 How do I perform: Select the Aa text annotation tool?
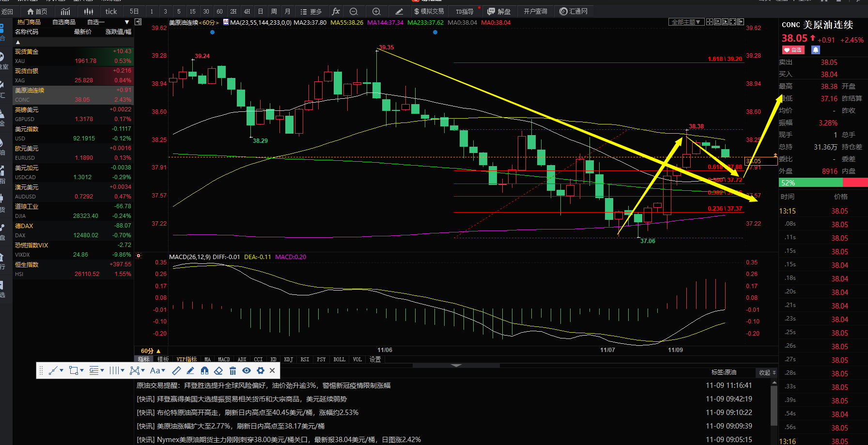point(155,370)
